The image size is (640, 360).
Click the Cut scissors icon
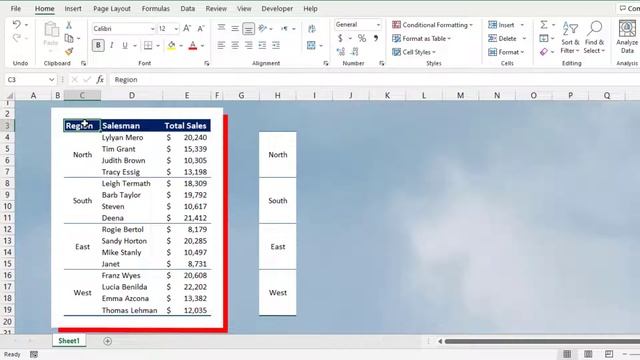pos(69,25)
